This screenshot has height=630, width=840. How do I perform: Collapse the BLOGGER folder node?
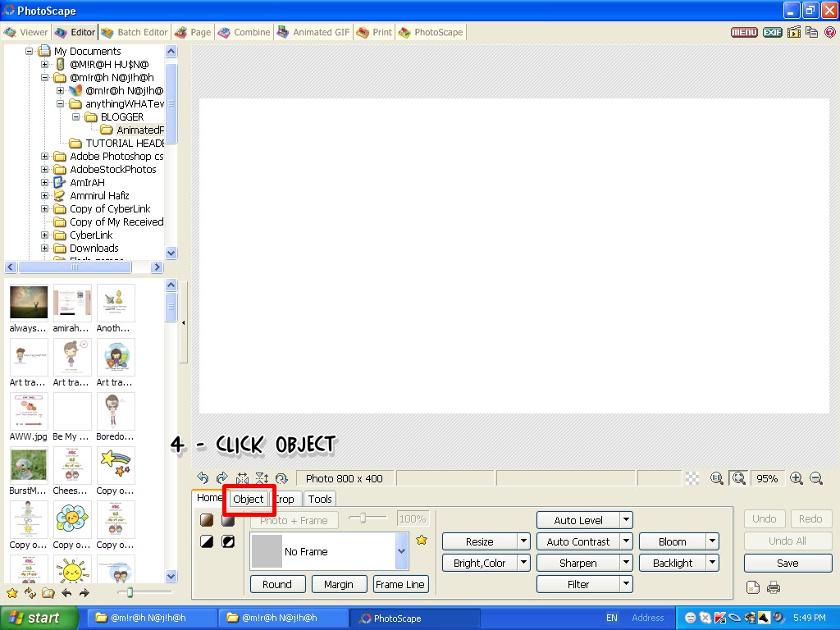[76, 116]
